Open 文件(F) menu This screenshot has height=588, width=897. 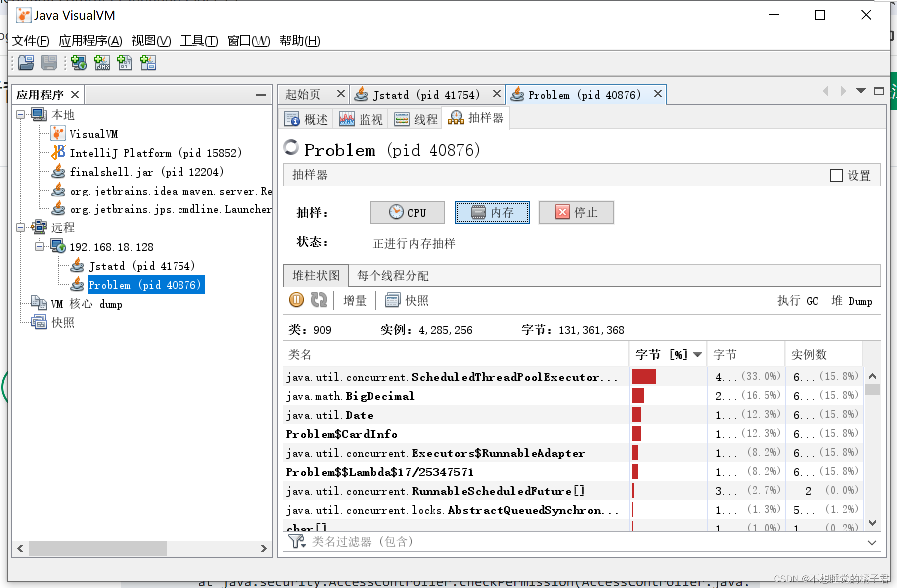click(30, 41)
